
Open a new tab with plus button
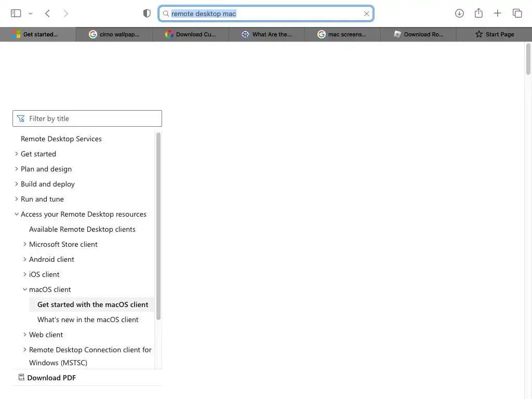point(497,13)
